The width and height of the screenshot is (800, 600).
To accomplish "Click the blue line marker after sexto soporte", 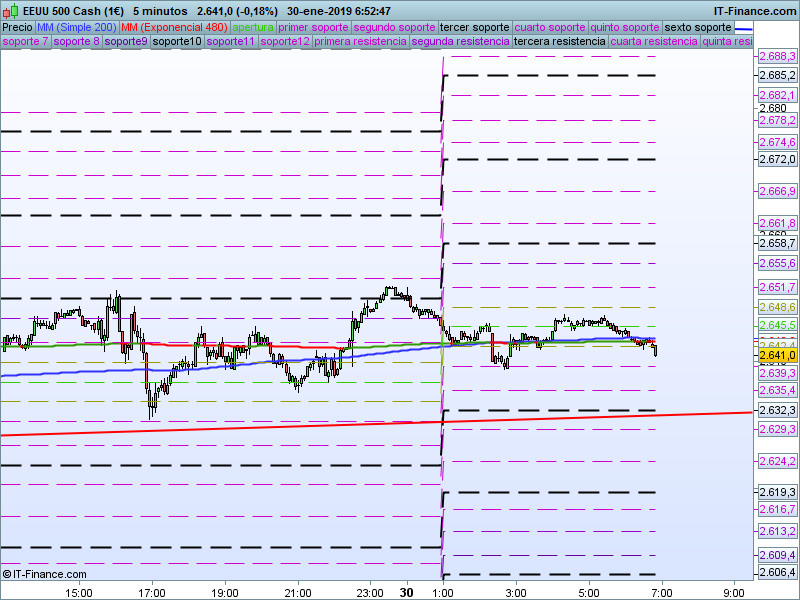I will [x=743, y=27].
